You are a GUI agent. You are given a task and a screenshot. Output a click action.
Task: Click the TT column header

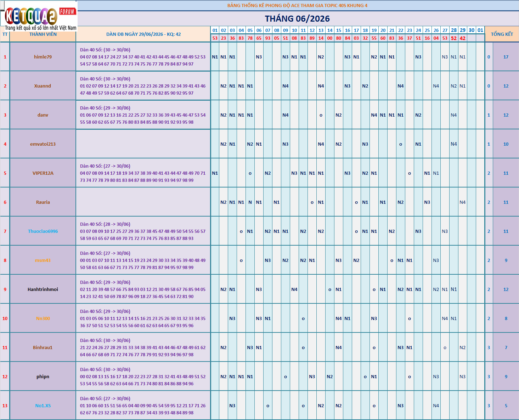tap(5, 34)
